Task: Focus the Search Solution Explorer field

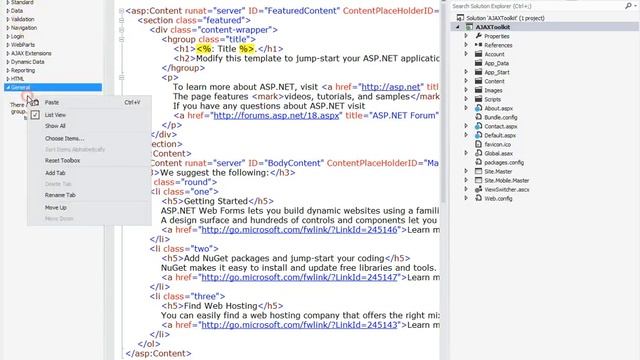Action: [x=537, y=6]
